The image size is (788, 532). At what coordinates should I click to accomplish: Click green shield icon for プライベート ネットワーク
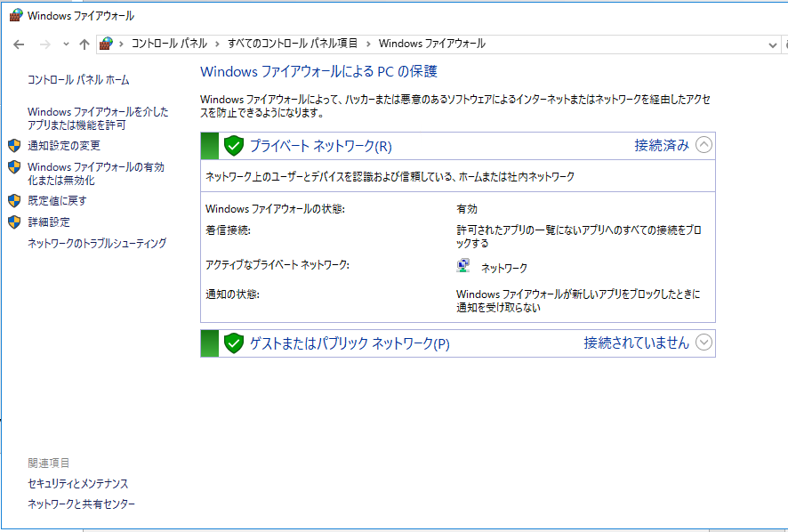coord(234,146)
